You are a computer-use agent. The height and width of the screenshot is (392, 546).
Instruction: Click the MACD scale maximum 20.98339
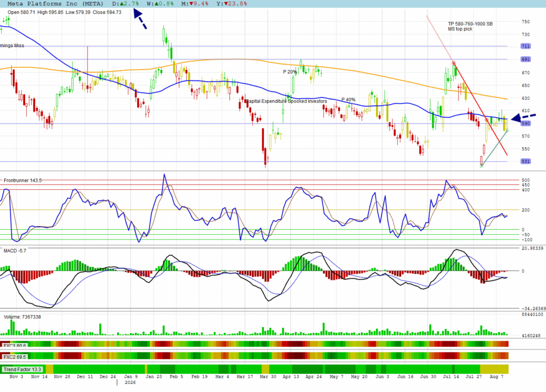coord(532,249)
